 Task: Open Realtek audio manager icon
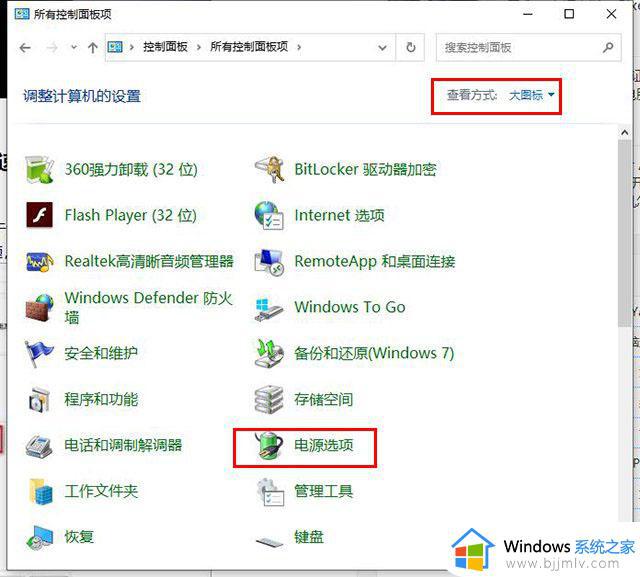(39, 262)
